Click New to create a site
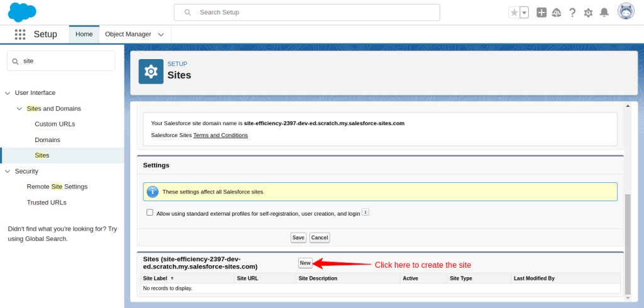The height and width of the screenshot is (308, 644). tap(305, 263)
